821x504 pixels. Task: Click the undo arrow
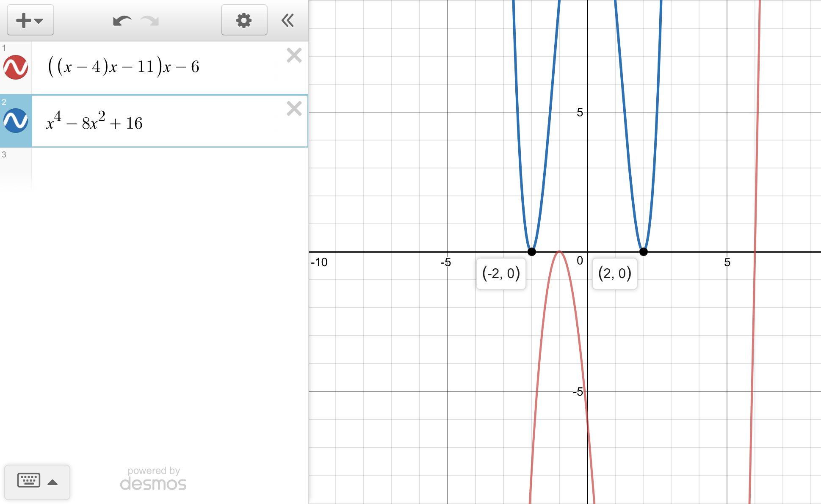122,20
